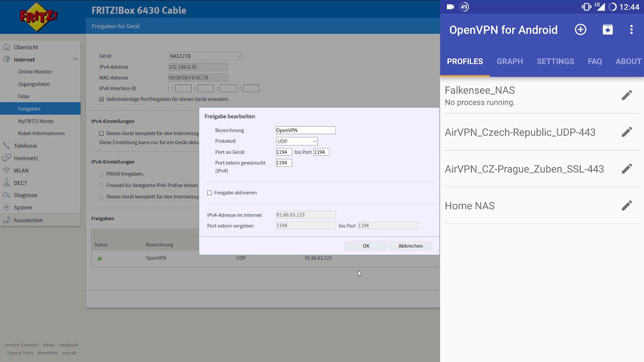This screenshot has width=644, height=362.
Task: Click the Ansicht: Erweitert link
Action: pos(22,345)
